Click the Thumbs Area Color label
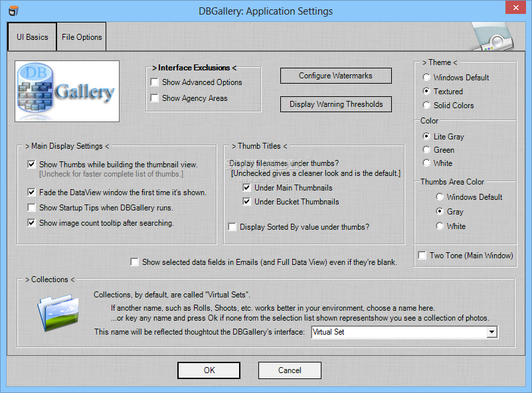Image resolution: width=532 pixels, height=393 pixels. coord(452,182)
